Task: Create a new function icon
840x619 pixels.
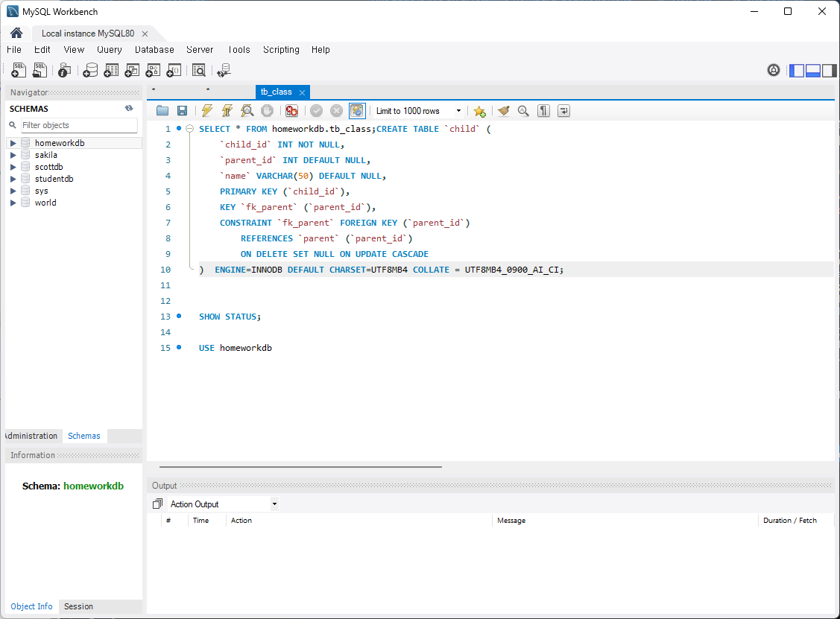Action: click(174, 70)
